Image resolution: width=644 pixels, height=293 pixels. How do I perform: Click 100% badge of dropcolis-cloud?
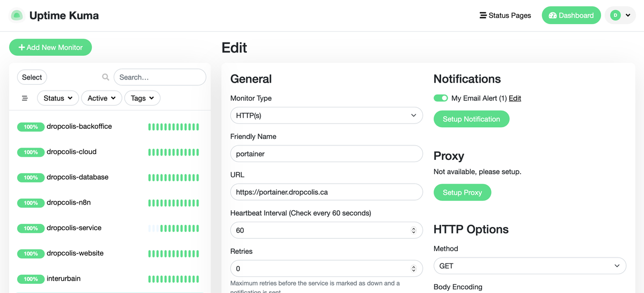pos(31,152)
